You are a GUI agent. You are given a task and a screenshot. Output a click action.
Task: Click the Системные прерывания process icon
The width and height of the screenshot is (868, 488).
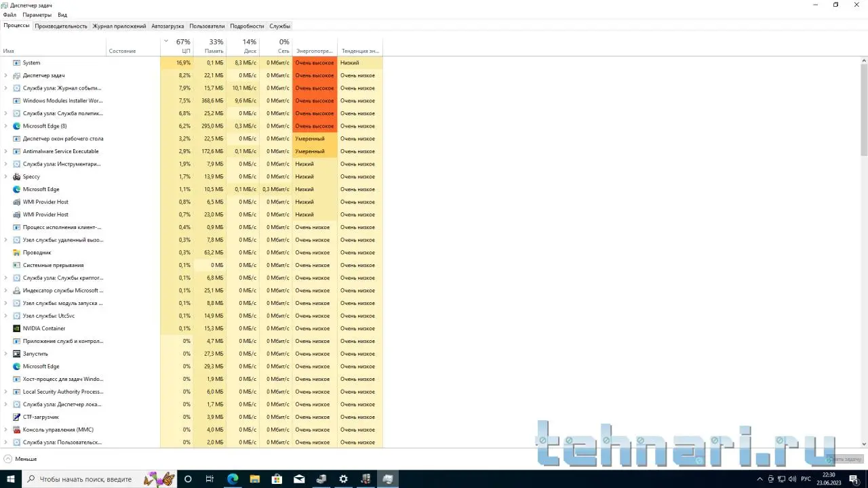[x=17, y=265]
